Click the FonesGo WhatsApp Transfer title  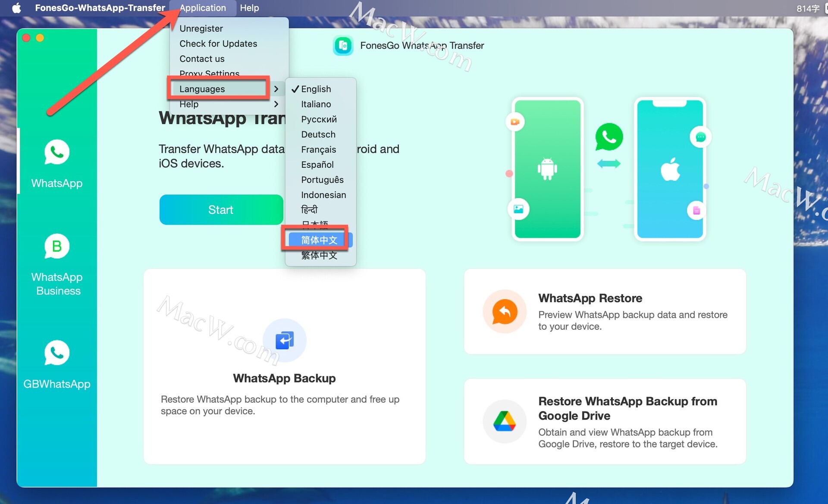pyautogui.click(x=422, y=45)
